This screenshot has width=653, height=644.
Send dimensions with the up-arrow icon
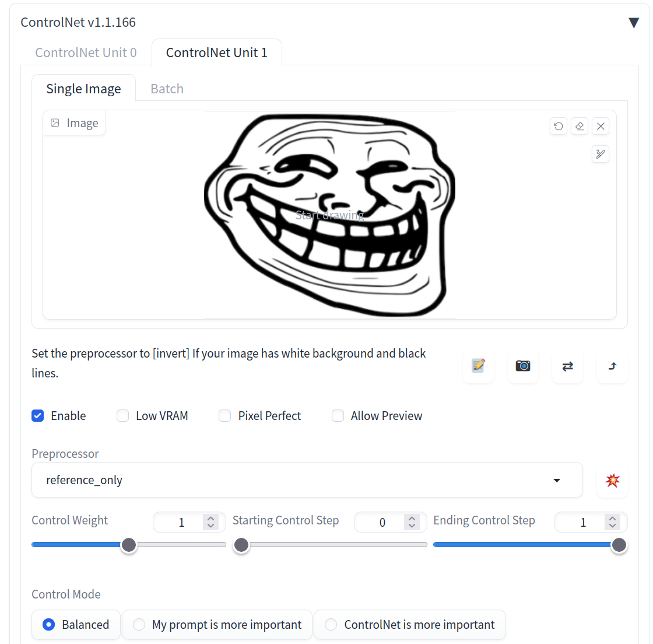pyautogui.click(x=612, y=366)
